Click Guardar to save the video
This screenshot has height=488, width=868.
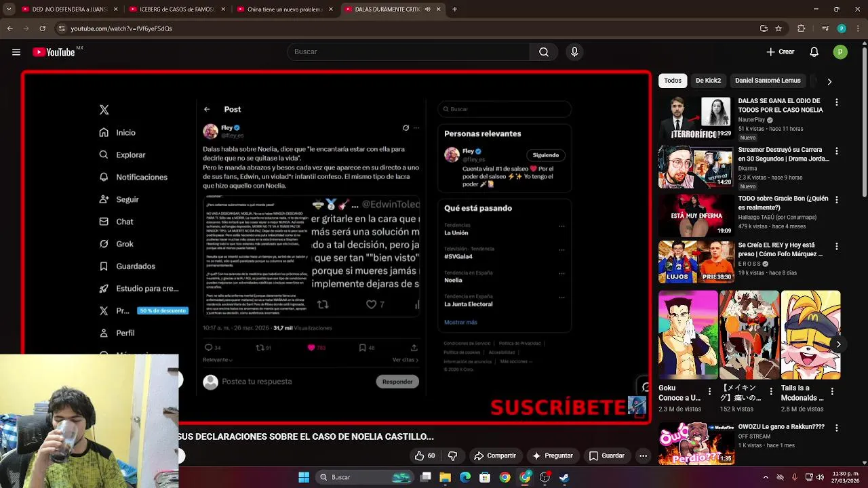click(x=607, y=456)
